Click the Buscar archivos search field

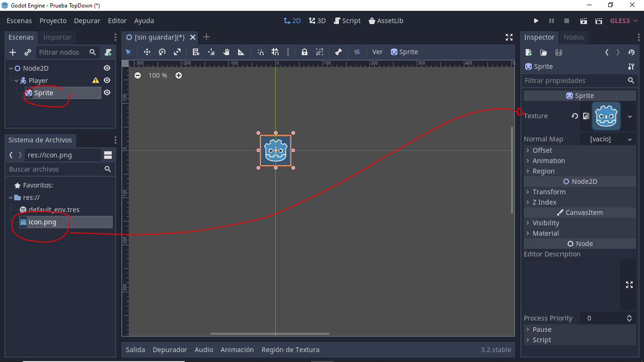(60, 169)
